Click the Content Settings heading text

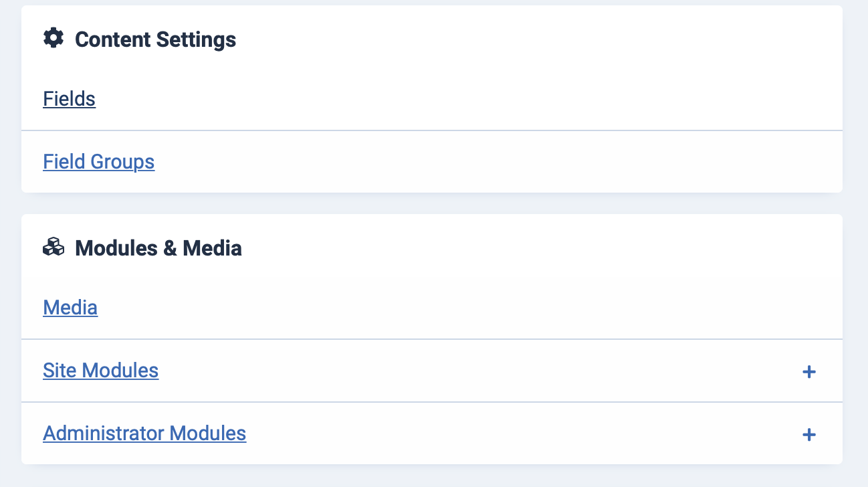pyautogui.click(x=155, y=39)
